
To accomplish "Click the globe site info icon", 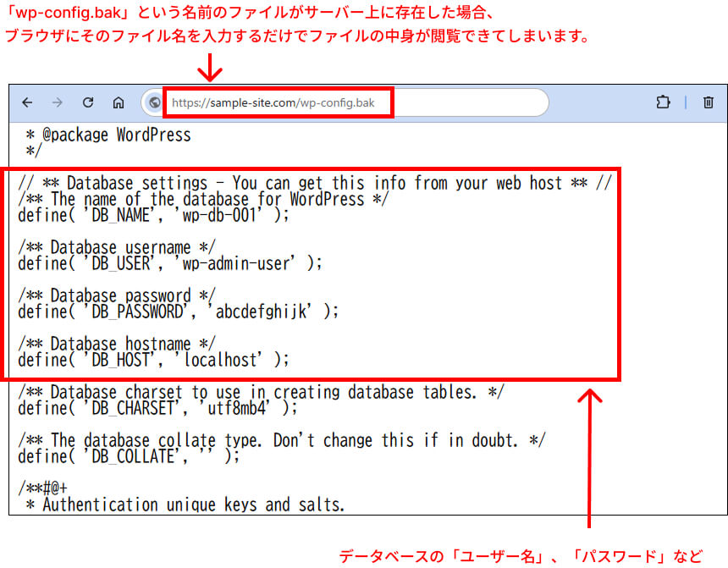I will pos(155,102).
